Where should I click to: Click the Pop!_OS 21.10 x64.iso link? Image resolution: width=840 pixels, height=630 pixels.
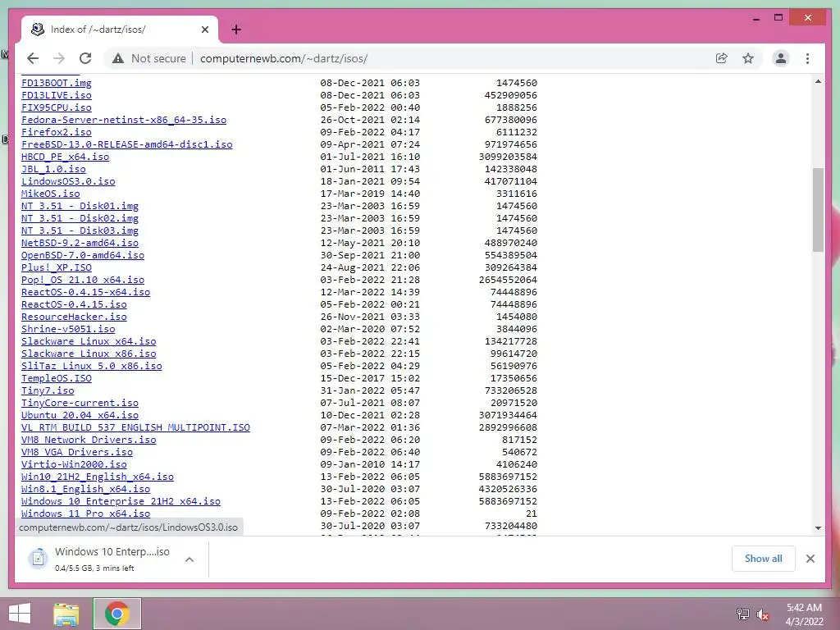click(83, 281)
